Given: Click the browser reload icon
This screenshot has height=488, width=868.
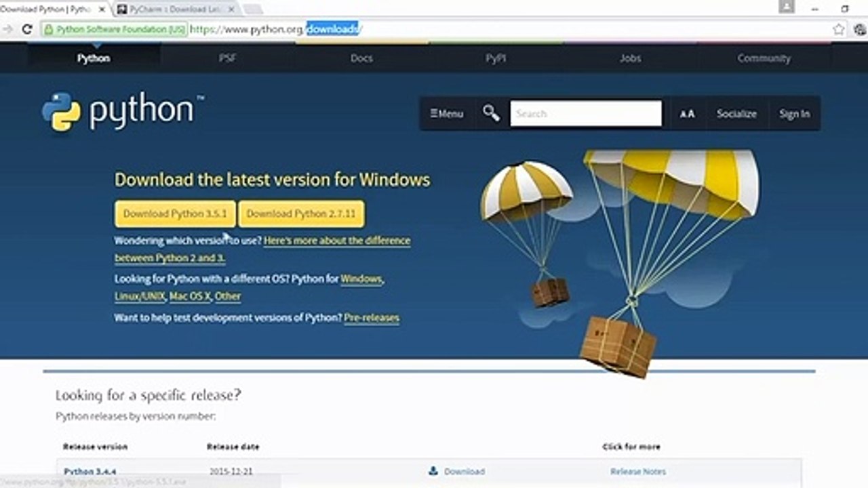Looking at the screenshot, I should [x=27, y=29].
